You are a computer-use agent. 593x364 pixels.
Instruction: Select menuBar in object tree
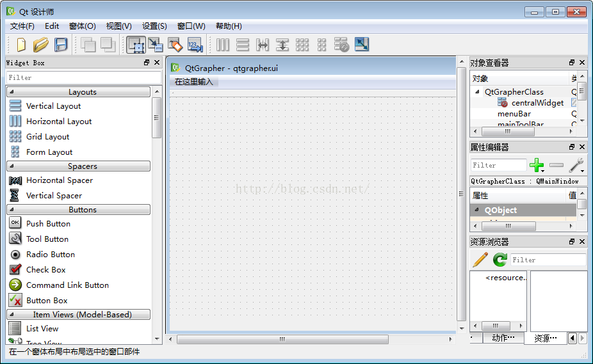tap(514, 114)
